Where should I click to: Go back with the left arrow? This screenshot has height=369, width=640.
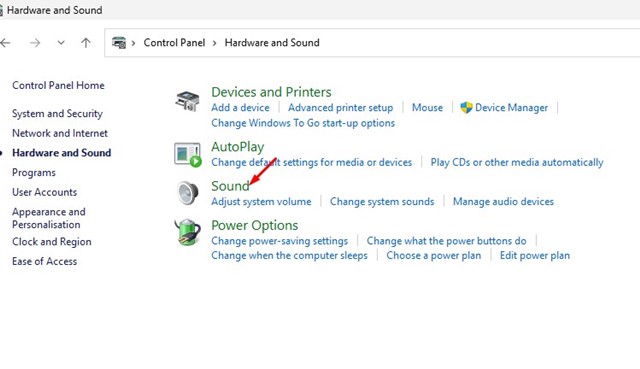coord(5,42)
